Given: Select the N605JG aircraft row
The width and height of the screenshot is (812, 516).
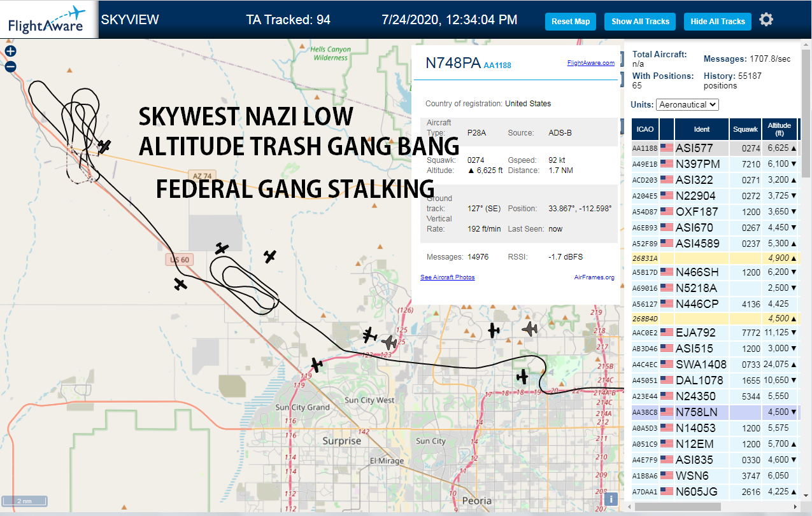Looking at the screenshot, I should [x=715, y=492].
